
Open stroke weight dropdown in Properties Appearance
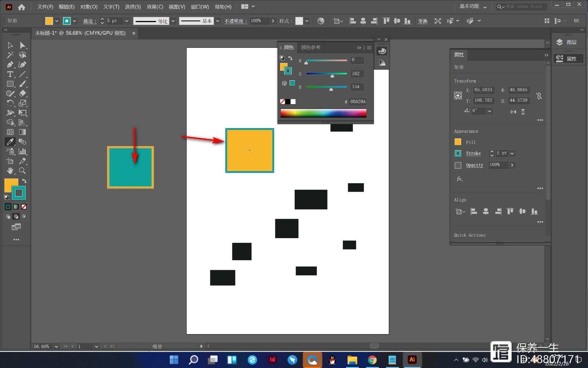pyautogui.click(x=512, y=153)
